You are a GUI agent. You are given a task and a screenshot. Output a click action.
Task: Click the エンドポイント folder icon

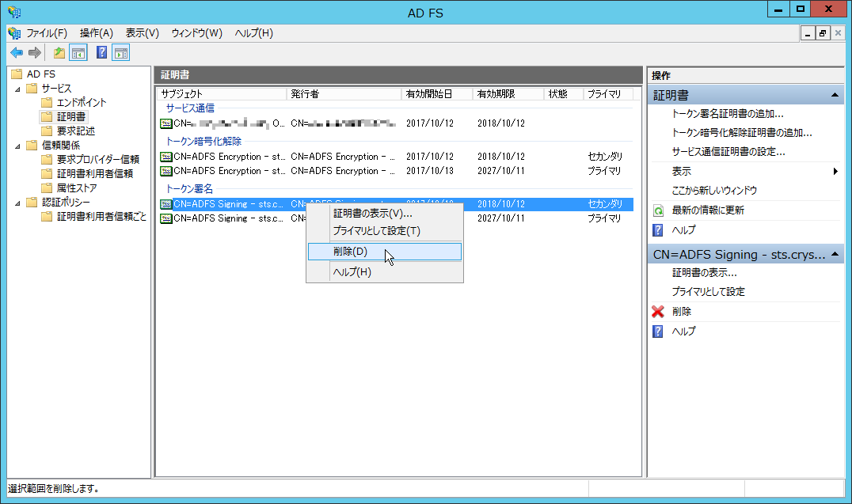click(47, 102)
